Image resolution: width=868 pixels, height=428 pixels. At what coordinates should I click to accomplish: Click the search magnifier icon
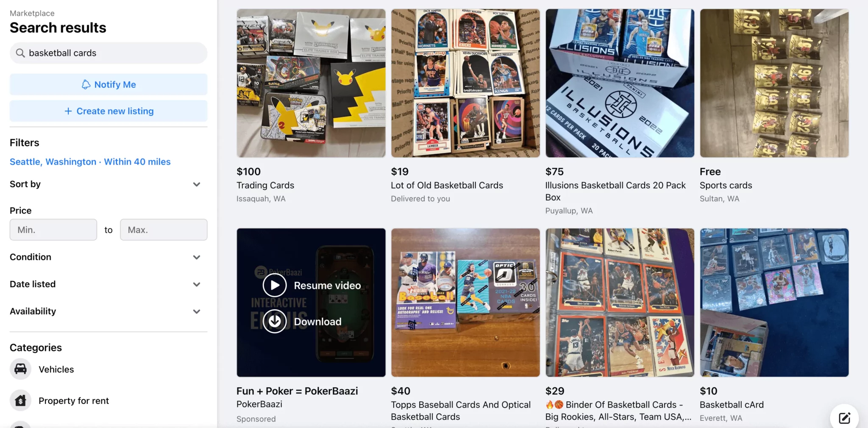pyautogui.click(x=20, y=53)
